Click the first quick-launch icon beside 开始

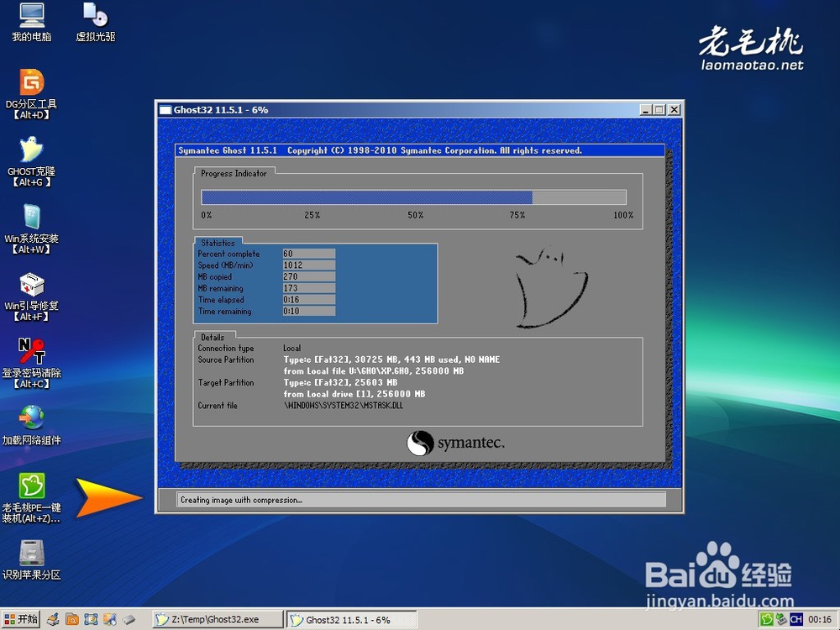coord(52,620)
